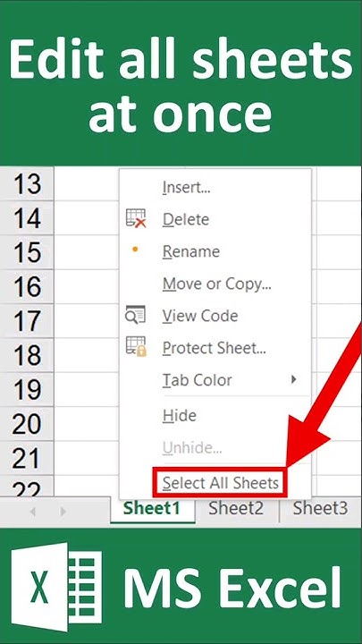Choose Move or Copy... menu entry
The height and width of the screenshot is (644, 362).
click(x=215, y=284)
